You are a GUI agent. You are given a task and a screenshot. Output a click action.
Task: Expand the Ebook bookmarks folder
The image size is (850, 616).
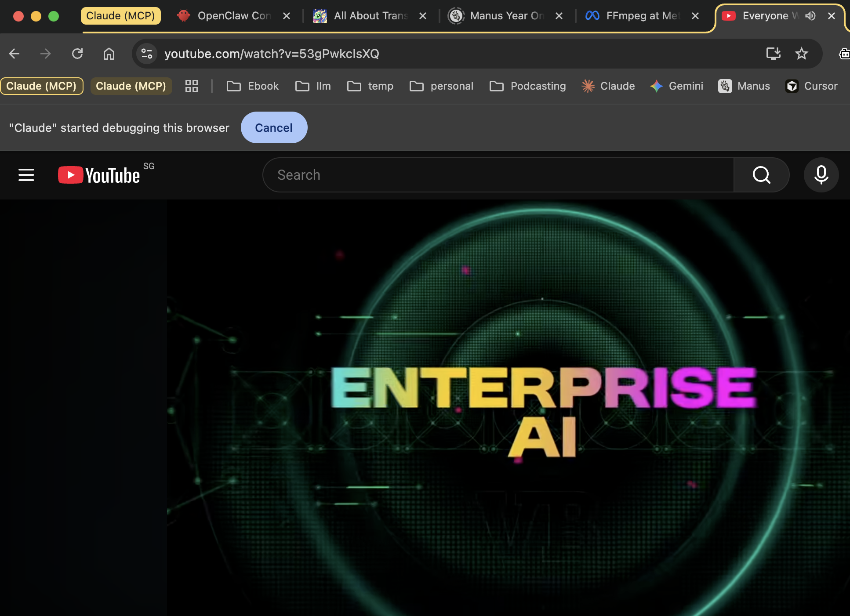(253, 86)
